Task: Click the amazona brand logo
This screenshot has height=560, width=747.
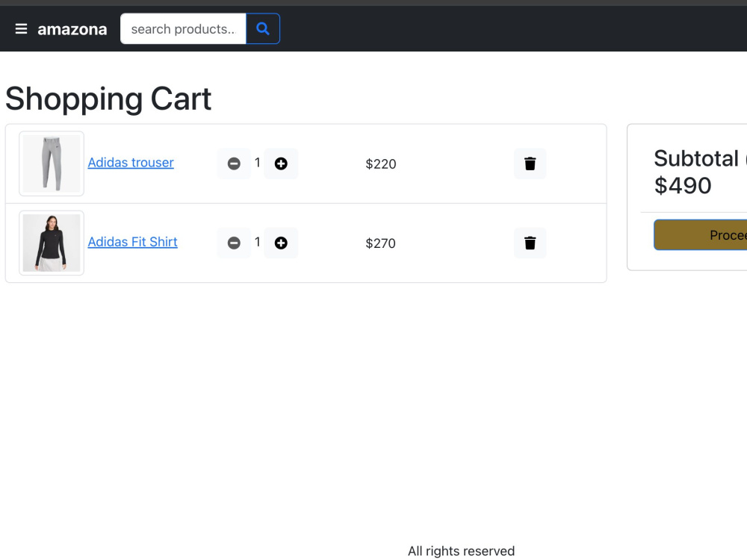Action: [x=72, y=29]
